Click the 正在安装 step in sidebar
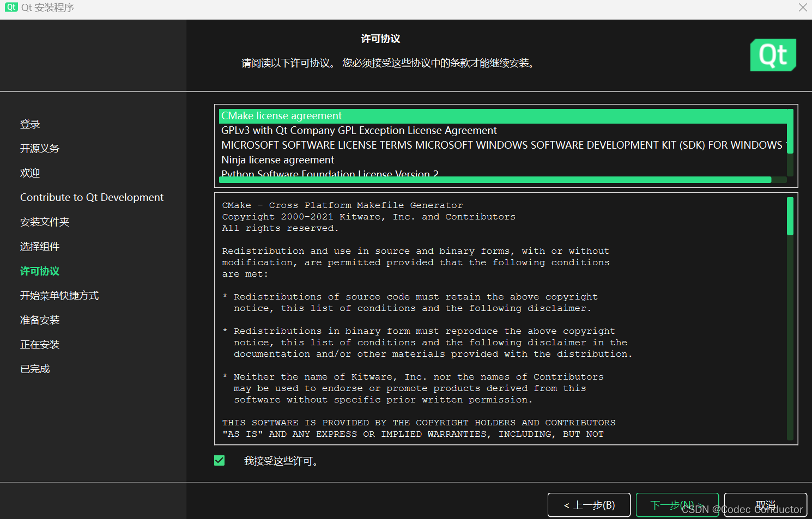This screenshot has width=812, height=519. tap(40, 345)
